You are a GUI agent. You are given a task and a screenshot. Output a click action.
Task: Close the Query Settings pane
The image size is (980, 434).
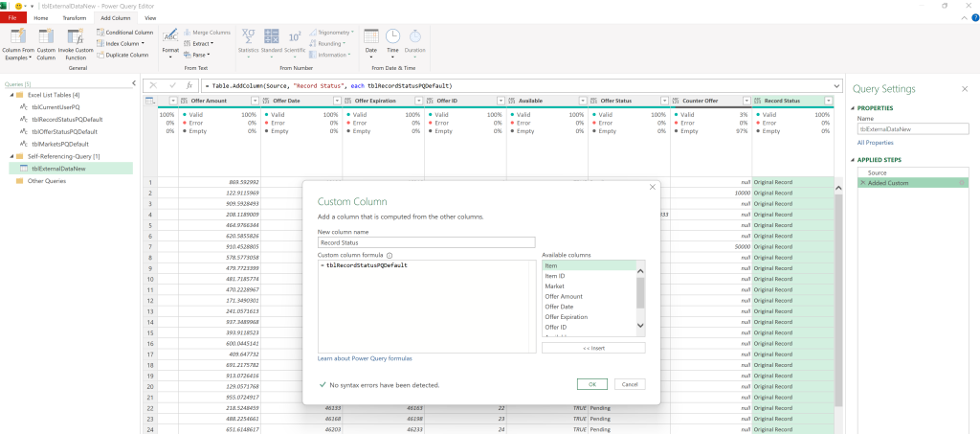pos(965,89)
